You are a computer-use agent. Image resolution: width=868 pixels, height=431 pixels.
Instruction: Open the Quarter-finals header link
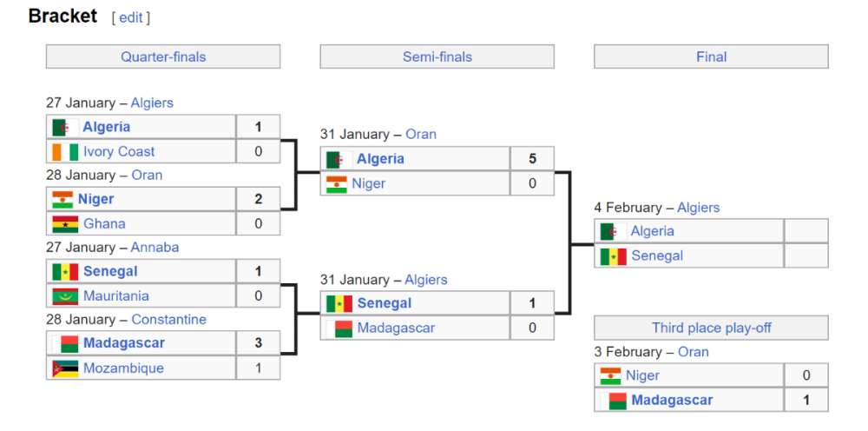(163, 56)
